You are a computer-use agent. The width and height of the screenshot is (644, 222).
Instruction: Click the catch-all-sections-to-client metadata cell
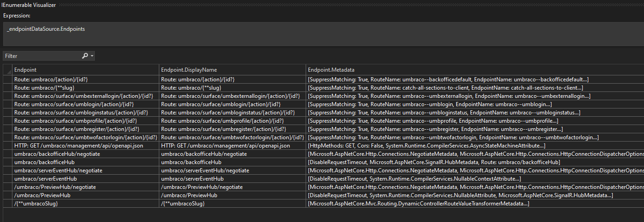click(475, 87)
